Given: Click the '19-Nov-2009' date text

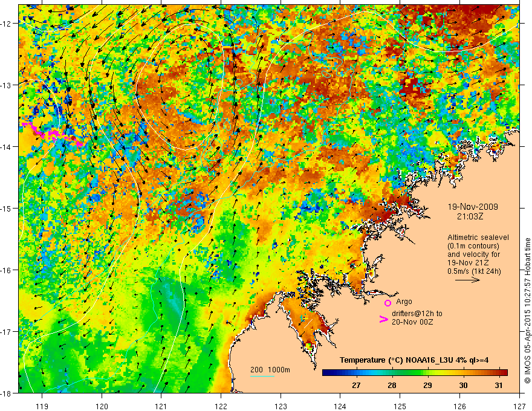Looking at the screenshot, I should 473,207.
